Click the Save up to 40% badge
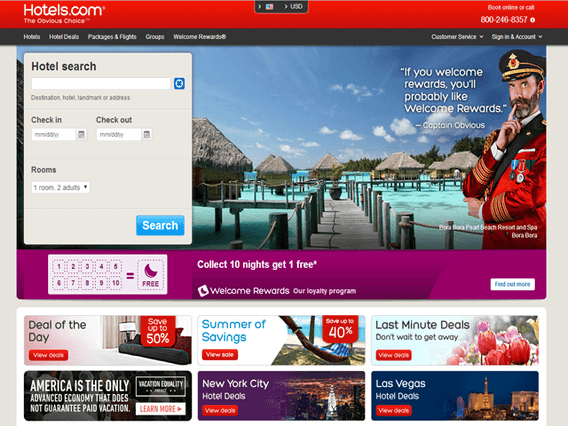This screenshot has width=568, height=426. [340, 329]
